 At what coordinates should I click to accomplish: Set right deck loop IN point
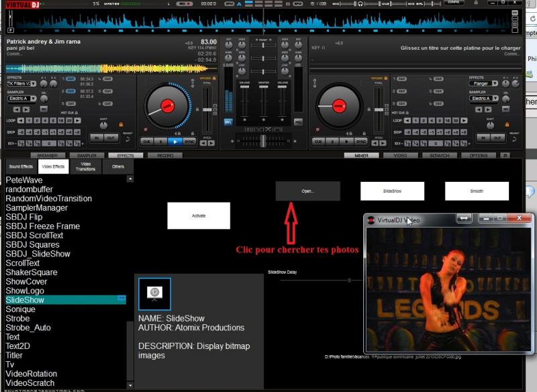pos(483,138)
